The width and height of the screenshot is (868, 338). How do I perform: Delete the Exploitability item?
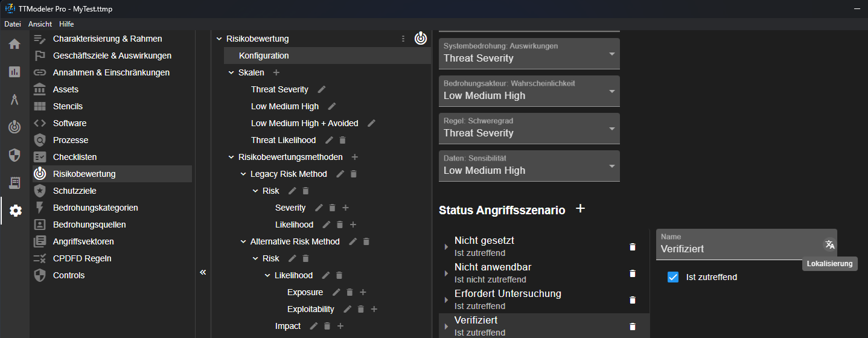click(360, 309)
